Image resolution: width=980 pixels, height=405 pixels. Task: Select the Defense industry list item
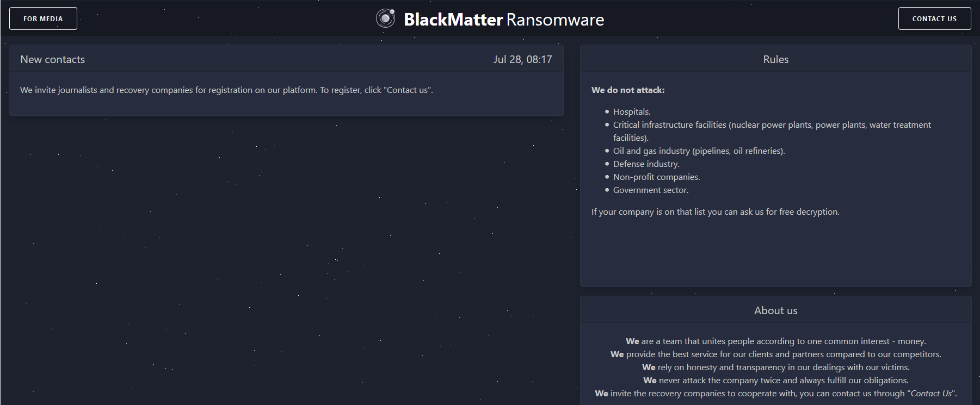(x=646, y=164)
